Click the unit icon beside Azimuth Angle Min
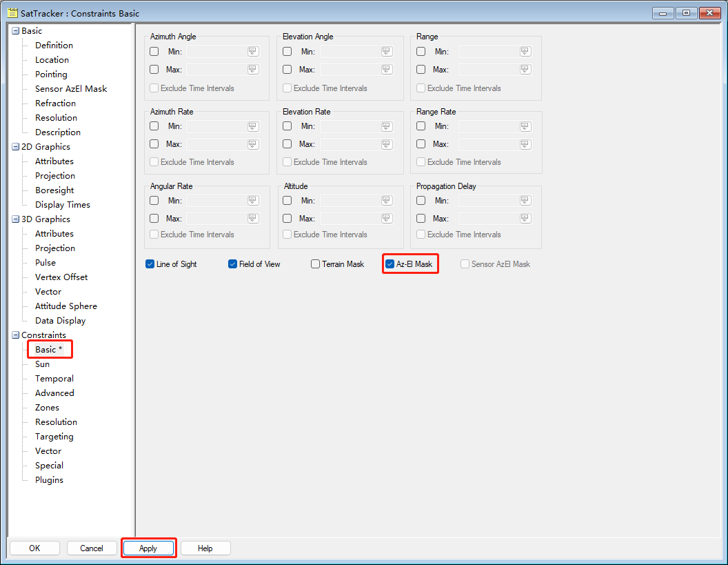Screen dimensions: 728x565 pyautogui.click(x=253, y=52)
